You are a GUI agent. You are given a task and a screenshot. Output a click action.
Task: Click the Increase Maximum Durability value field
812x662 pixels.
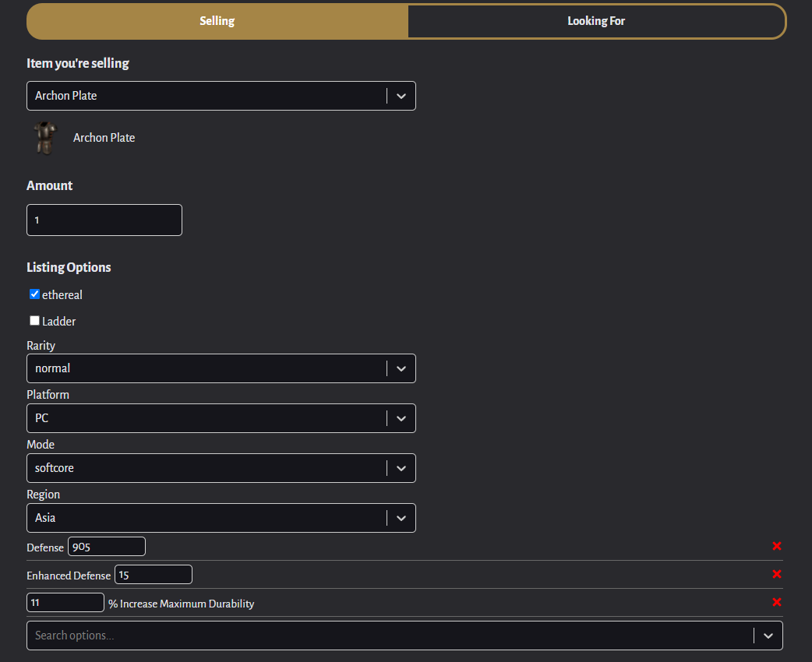click(65, 603)
